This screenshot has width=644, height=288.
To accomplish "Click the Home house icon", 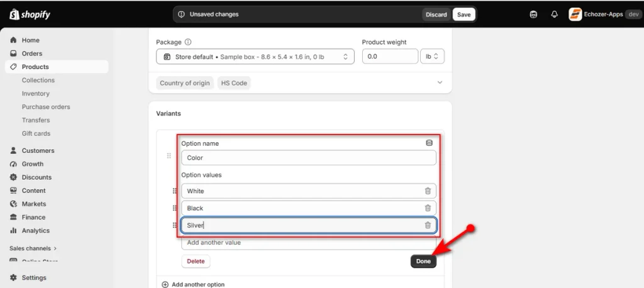I will (14, 40).
